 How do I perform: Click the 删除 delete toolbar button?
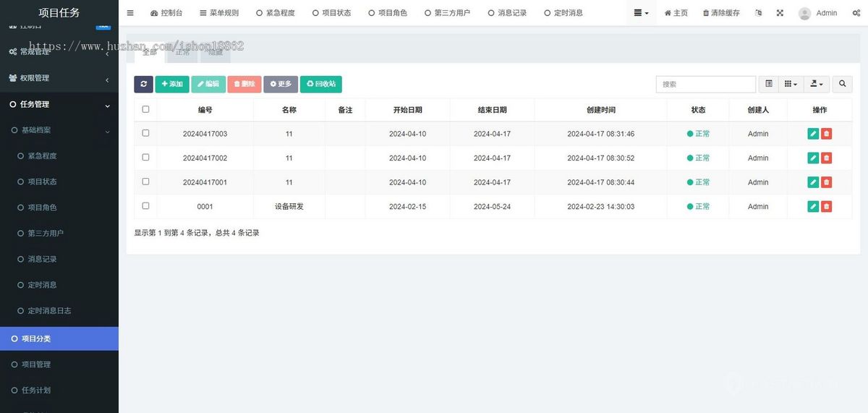[x=244, y=84]
